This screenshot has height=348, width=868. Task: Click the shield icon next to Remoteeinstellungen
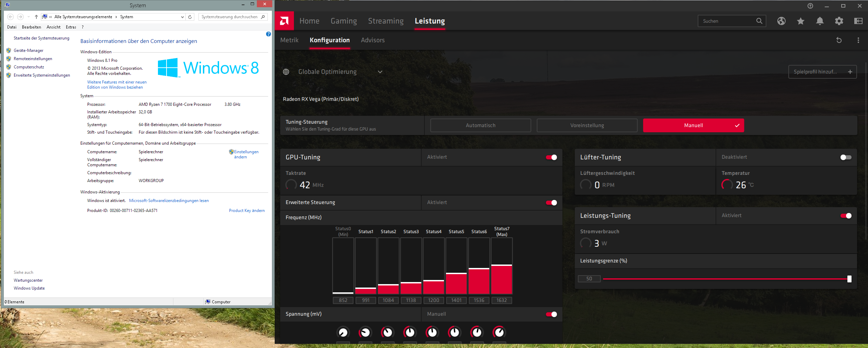(9, 59)
